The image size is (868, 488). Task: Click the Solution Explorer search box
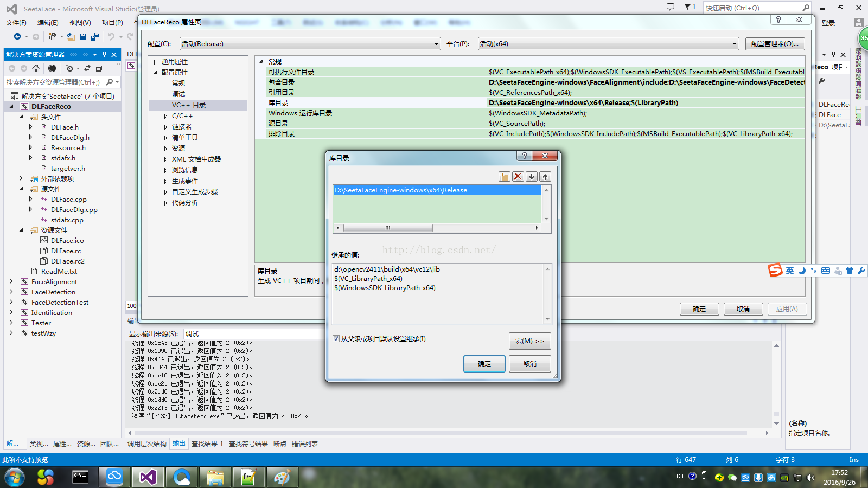54,82
